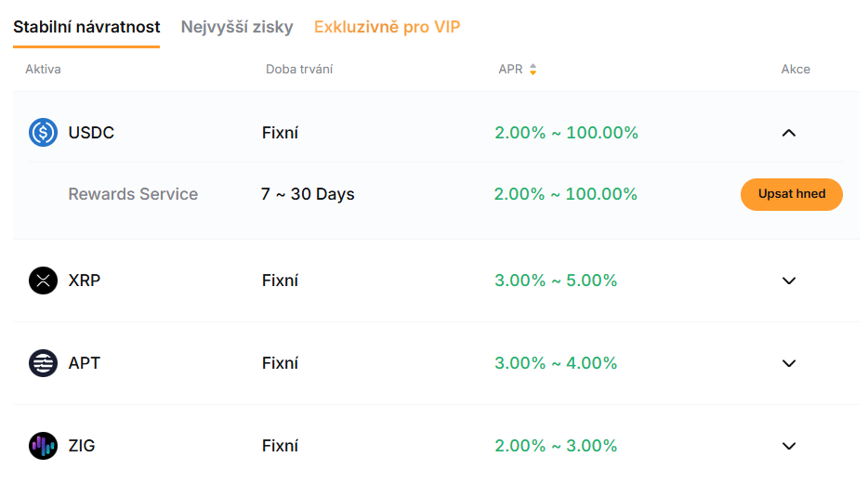
Task: Click the USDC 2.00% ~ 100.00% APR value
Action: point(566,133)
